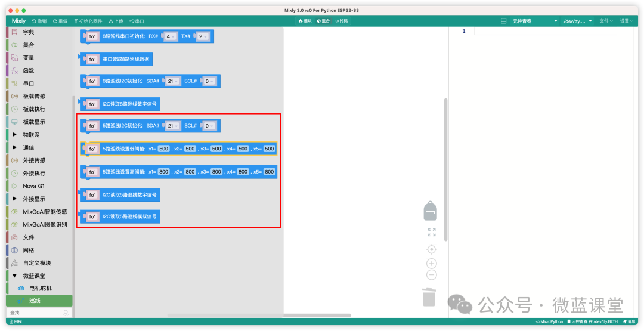Open the 设置 settings menu

[x=627, y=21]
